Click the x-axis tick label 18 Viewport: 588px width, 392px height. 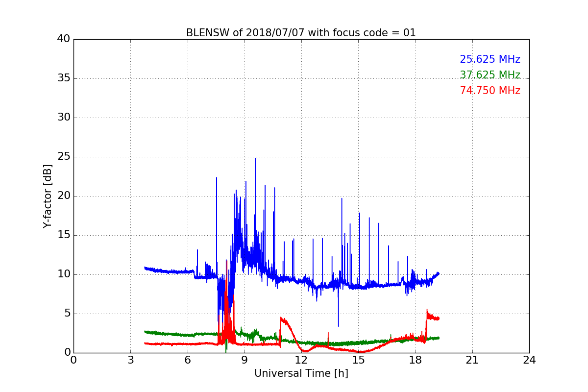416,360
